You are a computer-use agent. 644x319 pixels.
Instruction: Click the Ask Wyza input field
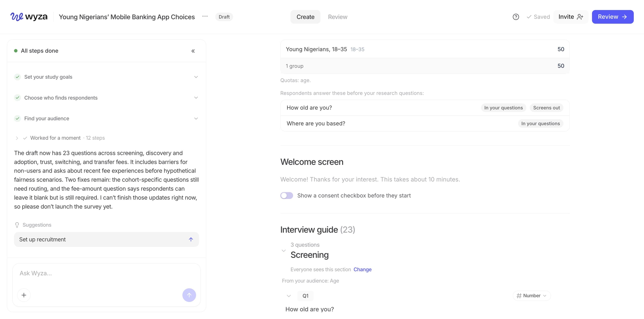tap(107, 273)
